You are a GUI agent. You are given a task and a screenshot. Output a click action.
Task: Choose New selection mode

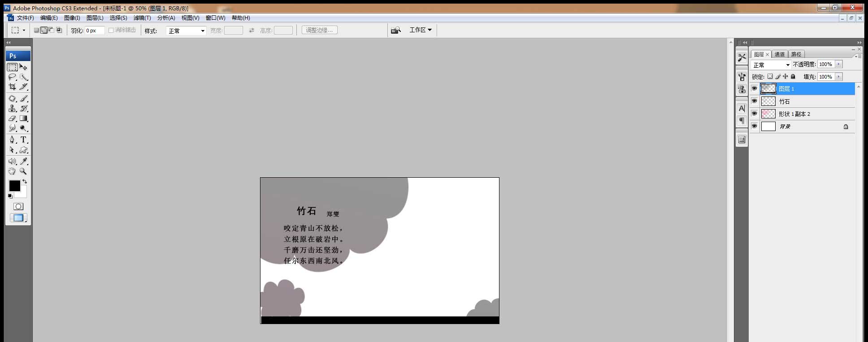pyautogui.click(x=36, y=30)
